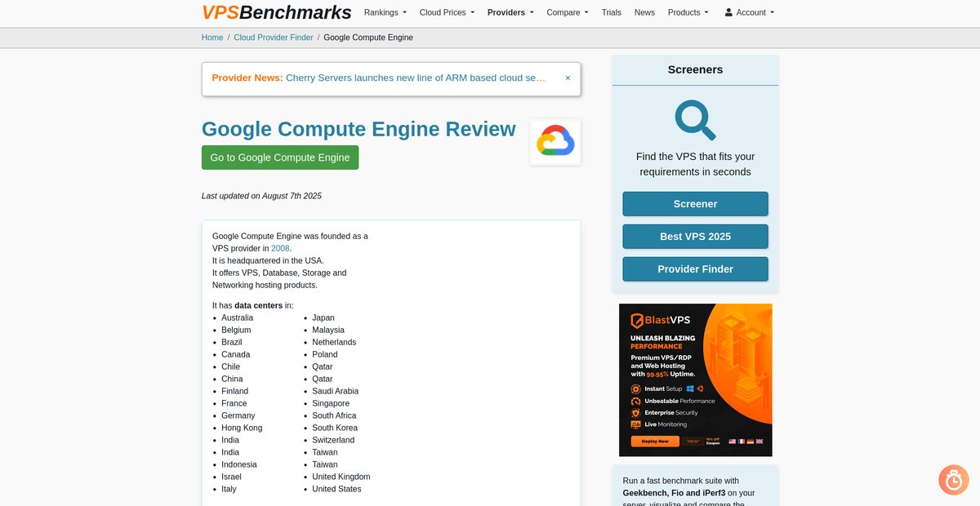Click the Google Cloud logo thumbnail

click(x=555, y=142)
